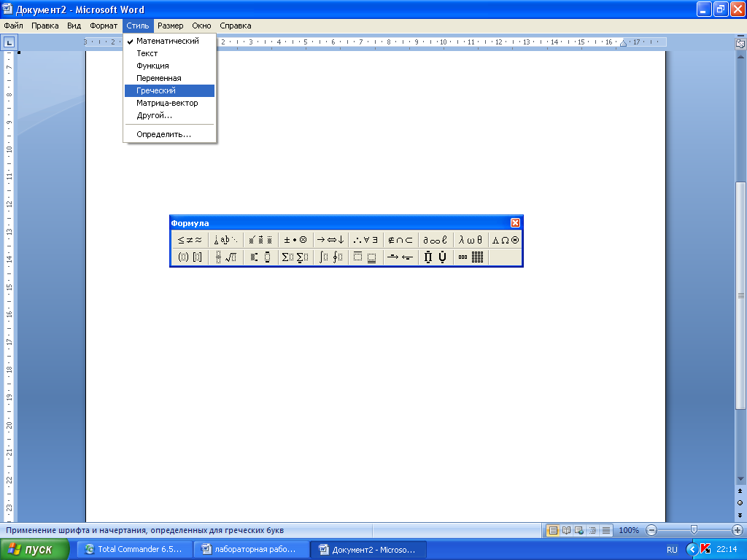Open the Формат menu
Viewport: 747px width, 560px height.
pyautogui.click(x=104, y=26)
